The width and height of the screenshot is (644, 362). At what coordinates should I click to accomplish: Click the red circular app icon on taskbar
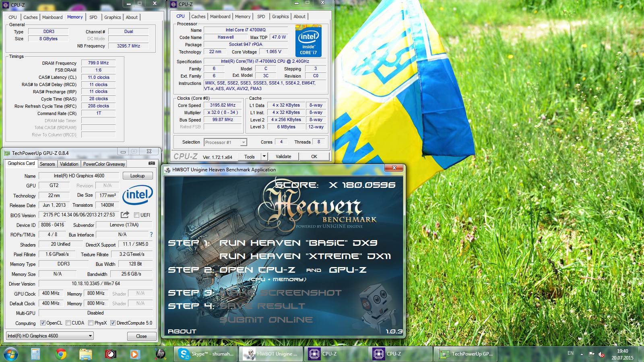110,354
